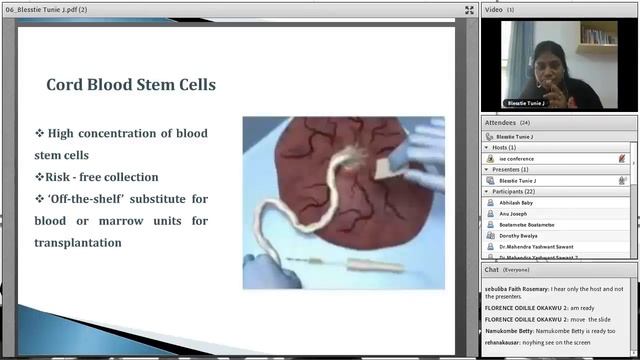Click Namukombe Betty's chat message

pos(550,331)
